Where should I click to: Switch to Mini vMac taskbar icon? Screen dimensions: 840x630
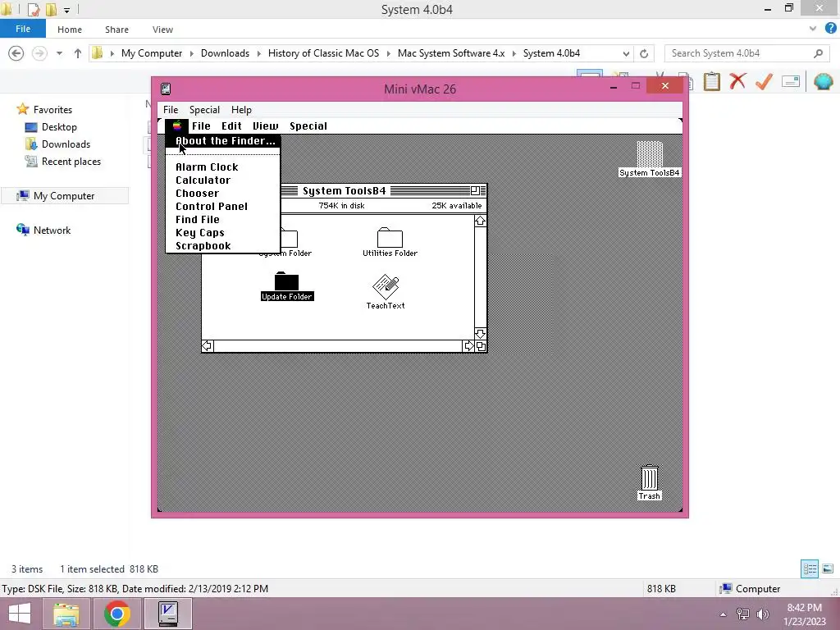(x=168, y=614)
